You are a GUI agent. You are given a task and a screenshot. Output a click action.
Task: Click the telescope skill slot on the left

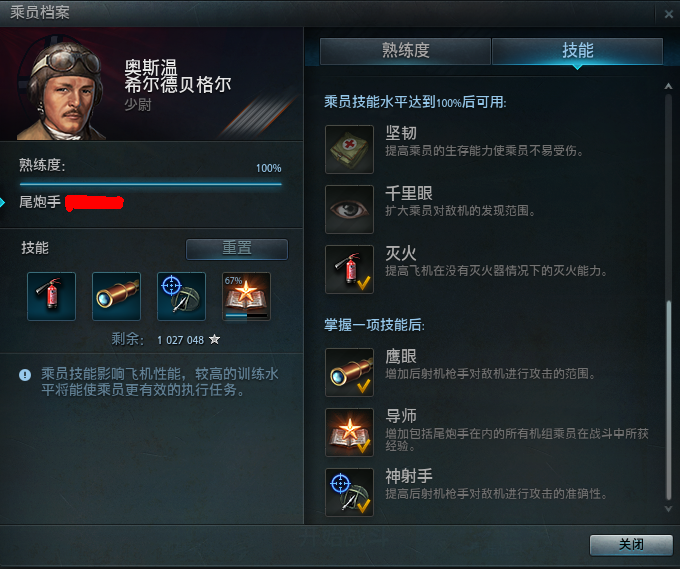click(116, 296)
